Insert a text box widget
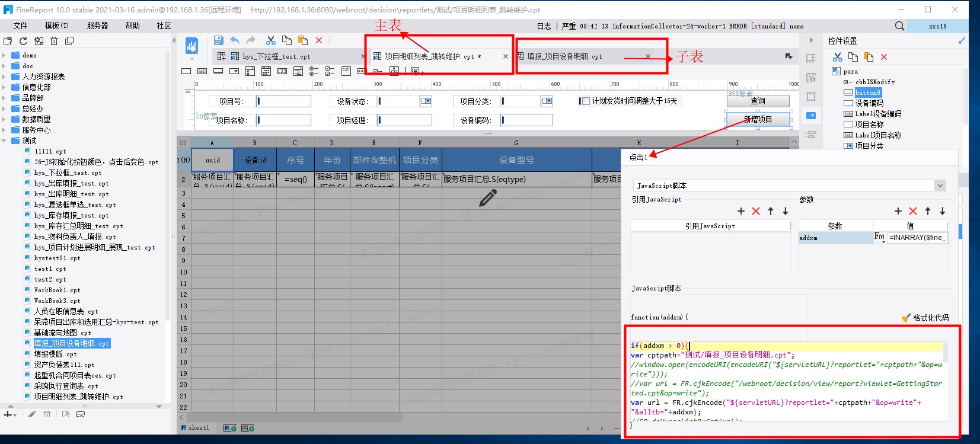The width and height of the screenshot is (980, 444). (186, 71)
